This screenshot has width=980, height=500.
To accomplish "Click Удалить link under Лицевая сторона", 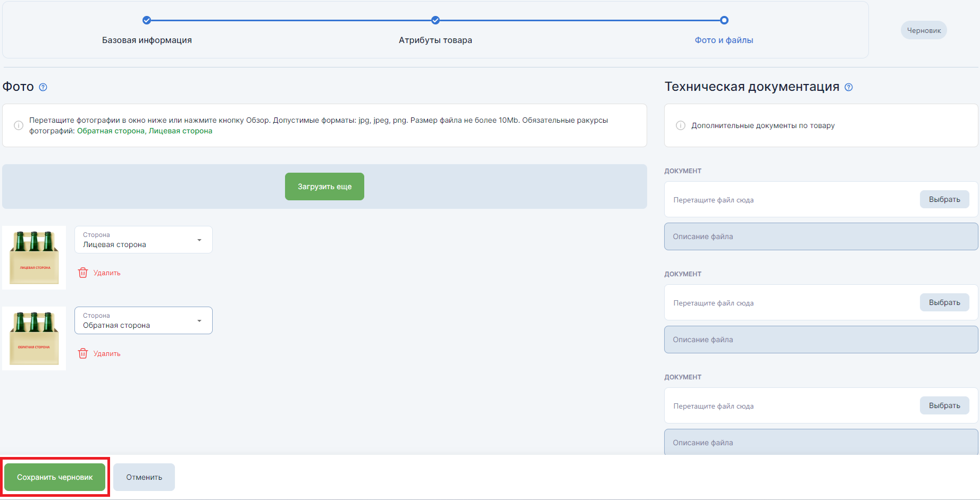I will click(x=107, y=273).
